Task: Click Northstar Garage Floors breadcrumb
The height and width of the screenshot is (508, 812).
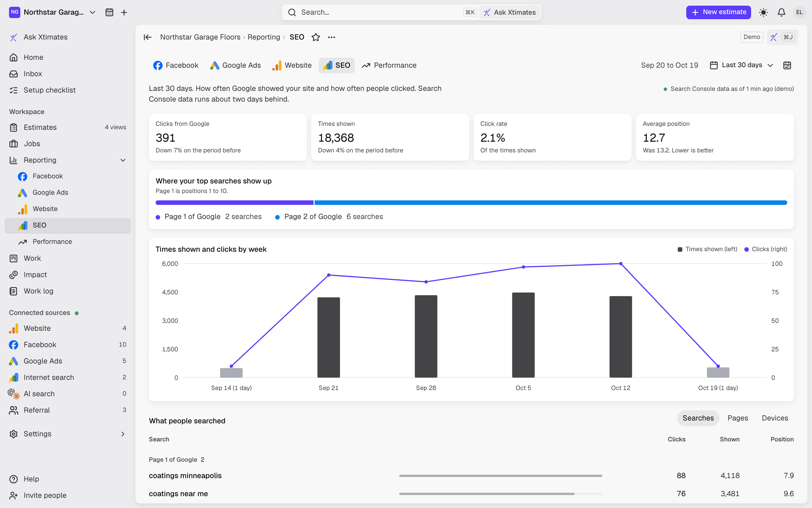Action: click(x=200, y=37)
